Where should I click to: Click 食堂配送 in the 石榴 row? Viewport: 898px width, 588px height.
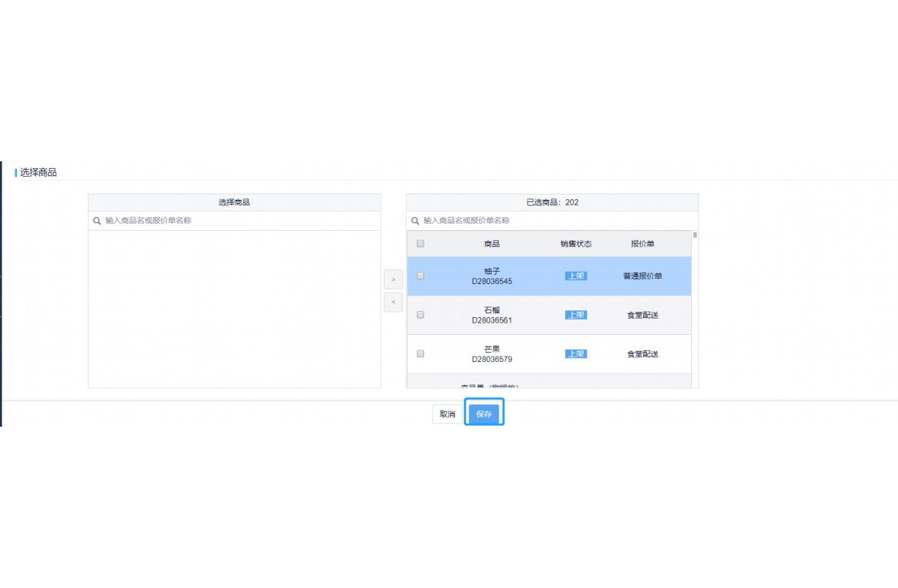pyautogui.click(x=642, y=315)
